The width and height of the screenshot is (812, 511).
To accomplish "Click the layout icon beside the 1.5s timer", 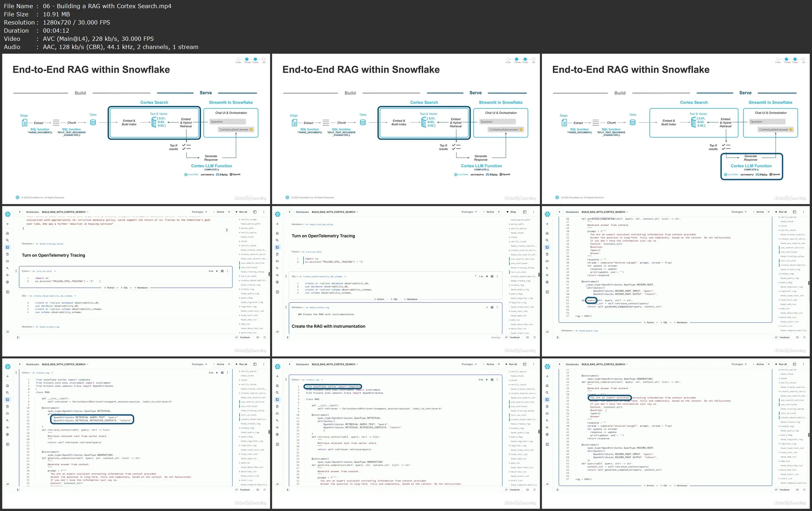I will point(492,276).
